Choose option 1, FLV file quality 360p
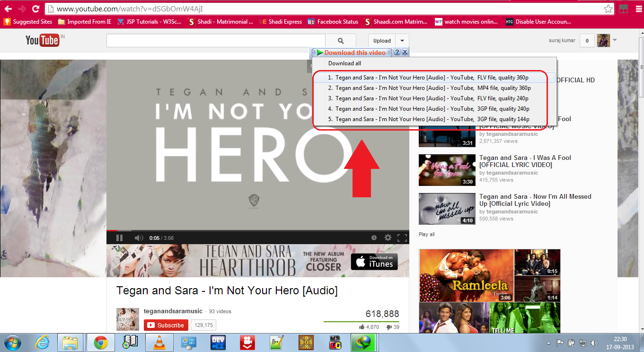 coord(434,78)
